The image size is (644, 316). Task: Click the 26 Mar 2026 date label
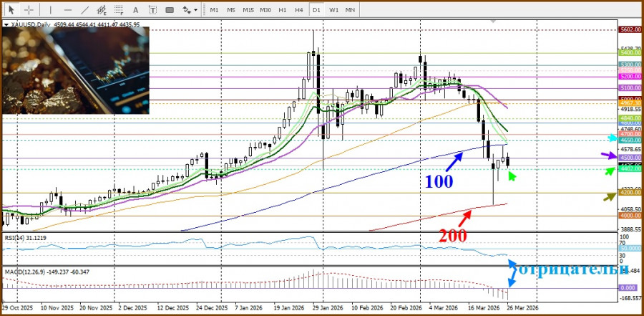point(522,308)
